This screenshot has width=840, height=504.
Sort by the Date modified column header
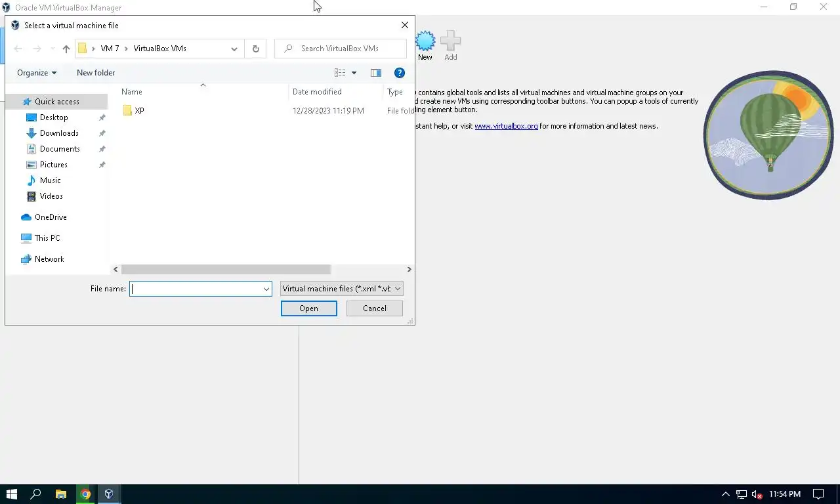[x=317, y=92]
